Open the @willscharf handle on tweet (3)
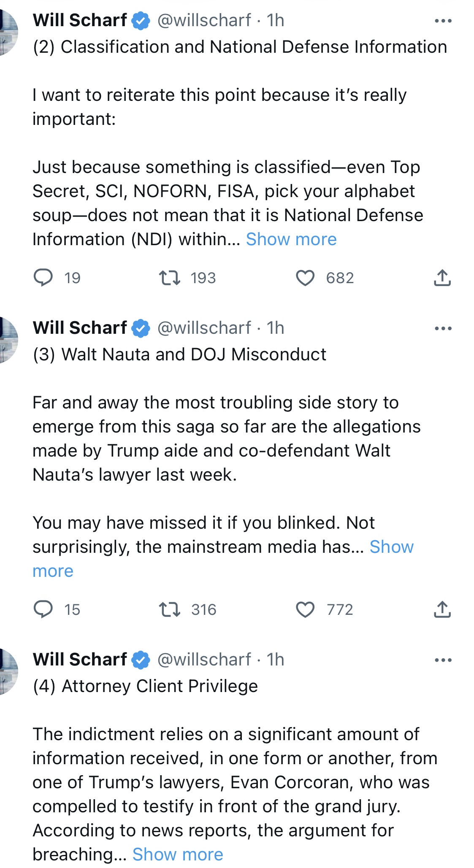The image size is (474, 868). tap(204, 328)
